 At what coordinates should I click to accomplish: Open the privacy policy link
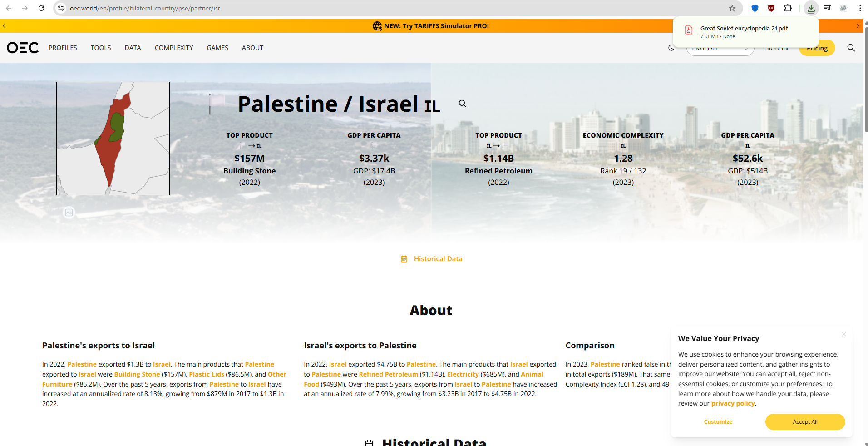pyautogui.click(x=733, y=403)
